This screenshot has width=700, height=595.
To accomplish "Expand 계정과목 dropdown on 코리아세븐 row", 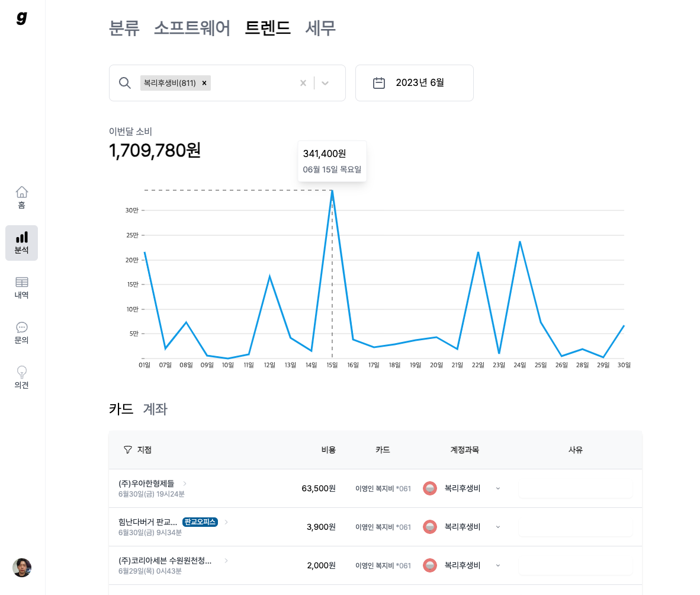I will [x=498, y=565].
